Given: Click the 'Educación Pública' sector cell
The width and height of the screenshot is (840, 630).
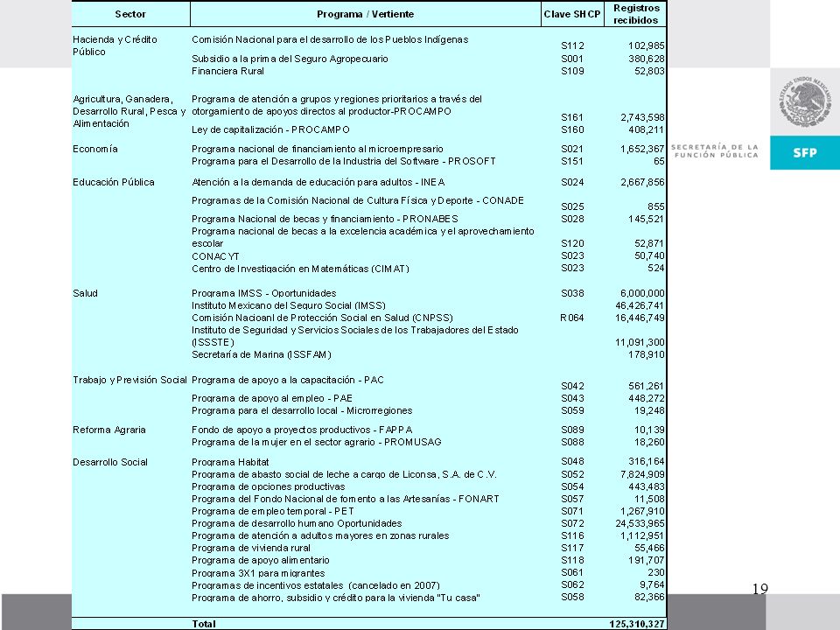Looking at the screenshot, I should tap(114, 182).
